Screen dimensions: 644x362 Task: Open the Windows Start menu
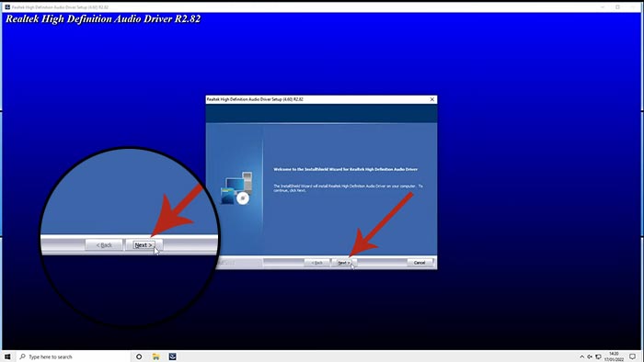tap(7, 356)
